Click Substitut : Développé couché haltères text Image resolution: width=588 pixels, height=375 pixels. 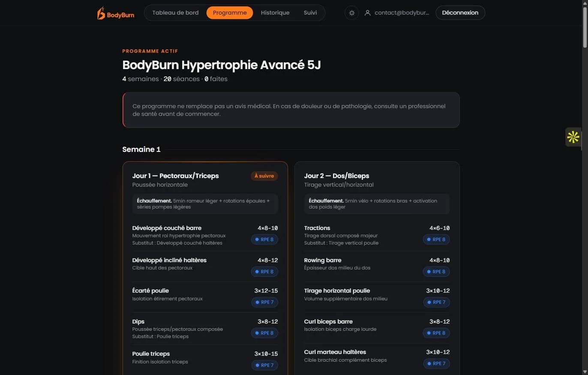177,243
